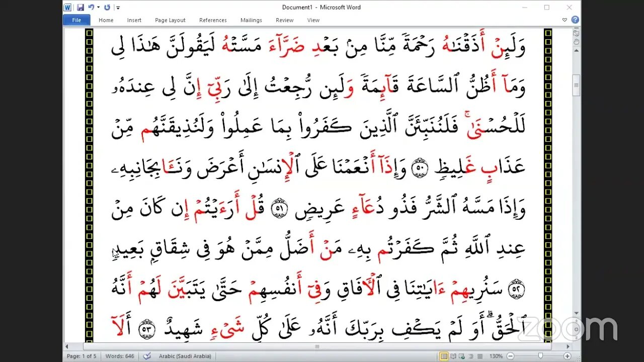Switch to Web Layout view
Image resolution: width=644 pixels, height=362 pixels.
[x=462, y=356]
